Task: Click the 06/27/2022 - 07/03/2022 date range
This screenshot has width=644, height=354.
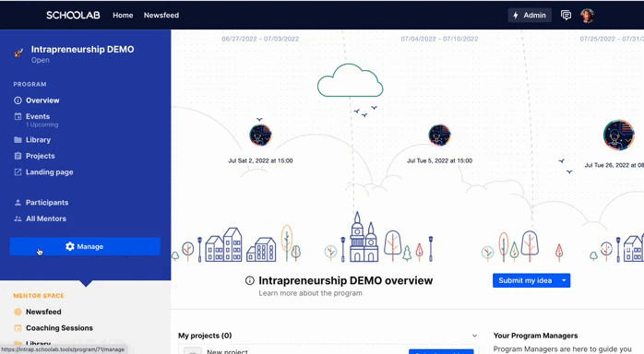Action: [260, 39]
